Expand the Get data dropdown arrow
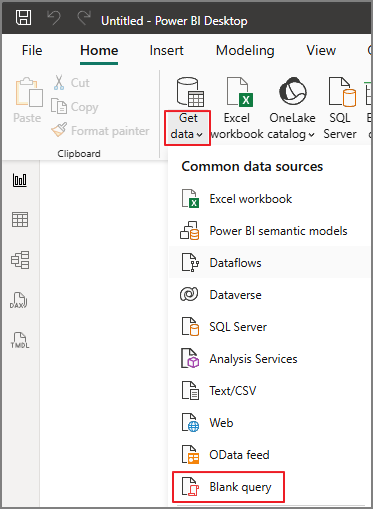This screenshot has height=509, width=373. 200,135
